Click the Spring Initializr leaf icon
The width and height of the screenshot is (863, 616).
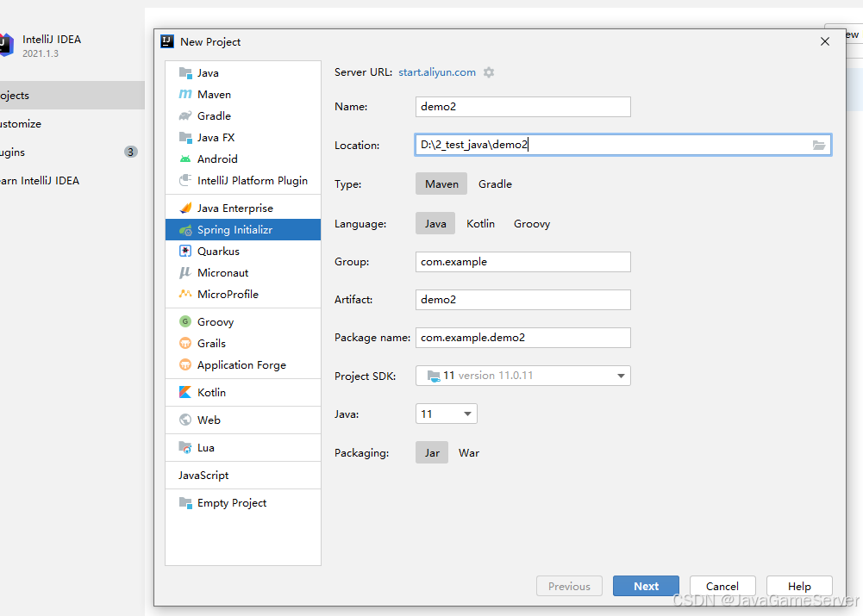[185, 230]
